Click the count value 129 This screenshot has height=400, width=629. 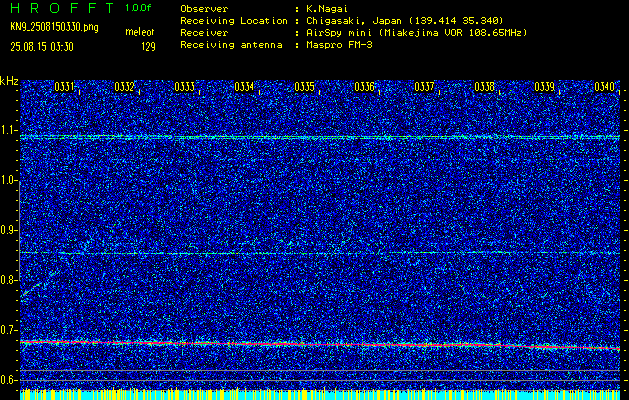point(148,47)
